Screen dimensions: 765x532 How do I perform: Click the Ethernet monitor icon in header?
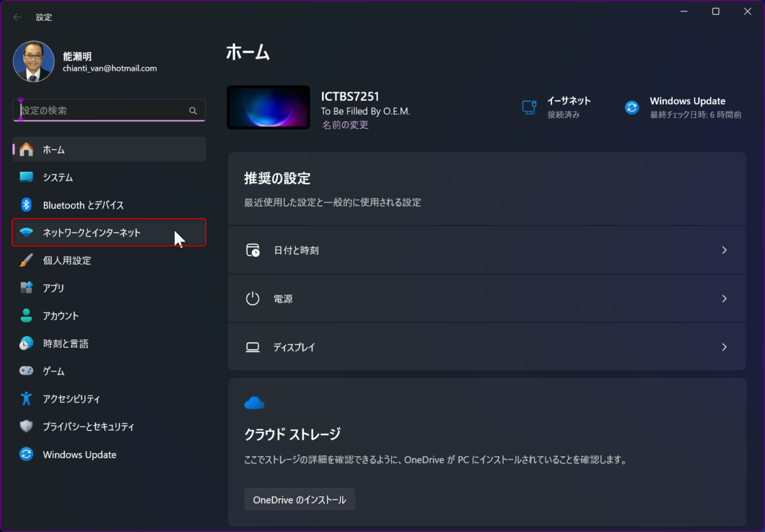528,107
